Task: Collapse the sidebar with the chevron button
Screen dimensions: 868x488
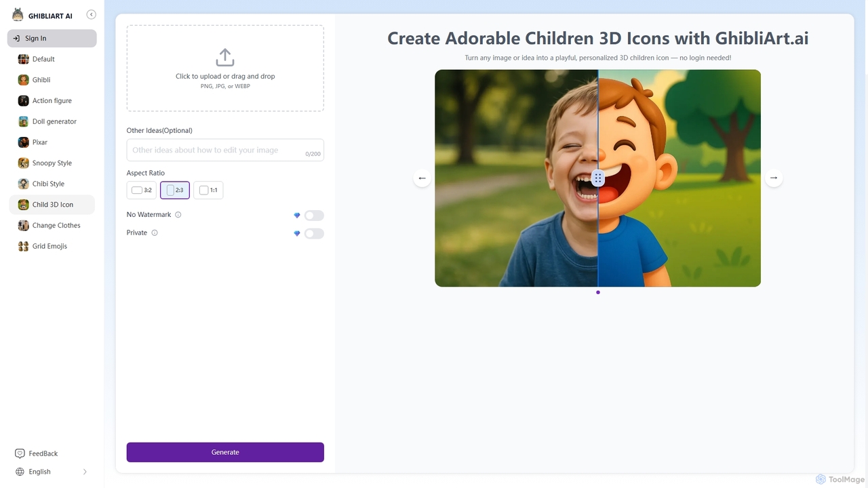Action: click(92, 15)
